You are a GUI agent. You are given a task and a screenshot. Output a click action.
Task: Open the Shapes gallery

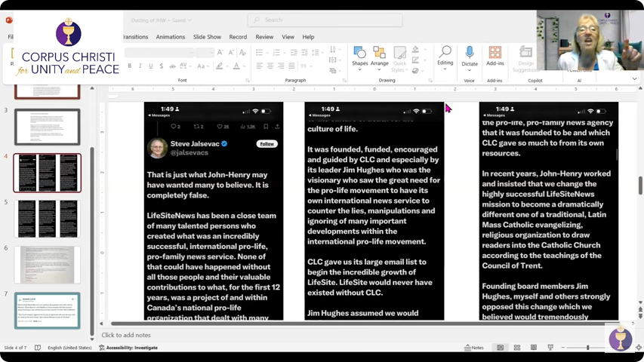point(360,58)
